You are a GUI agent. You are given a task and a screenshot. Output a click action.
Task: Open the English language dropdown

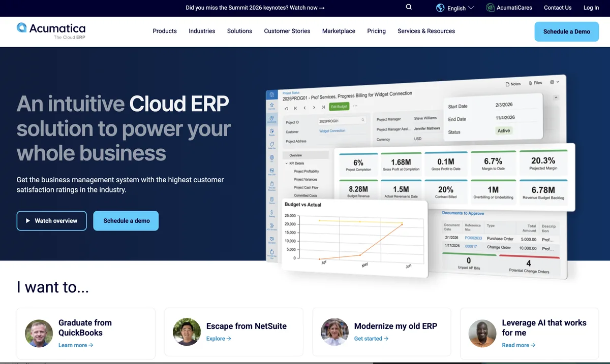pyautogui.click(x=455, y=8)
